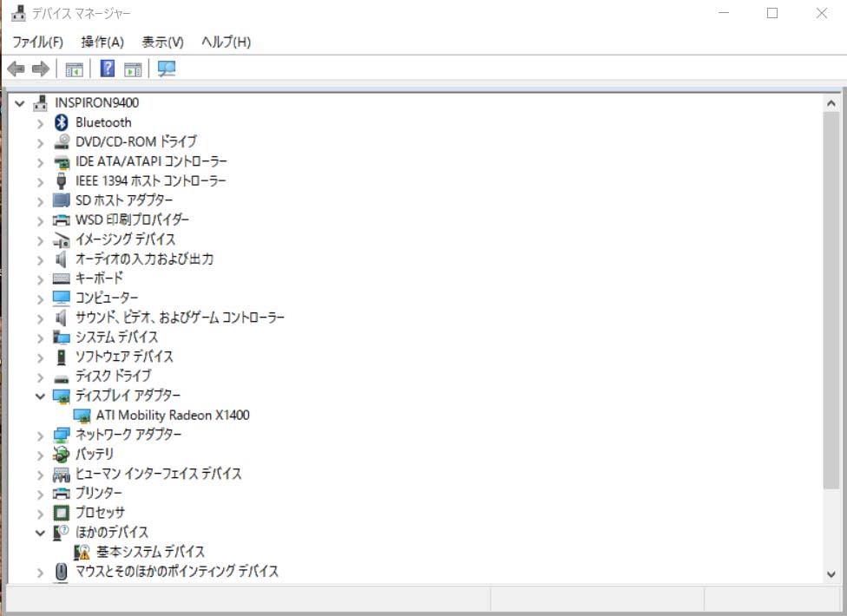Collapse the ディスプレイ アダプター category

[40, 396]
